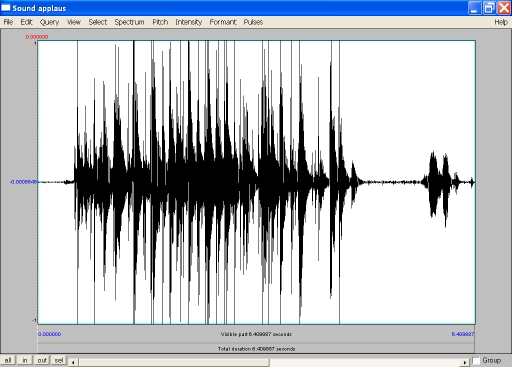Play the Total duration bar
This screenshot has width=512, height=367.
click(256, 349)
